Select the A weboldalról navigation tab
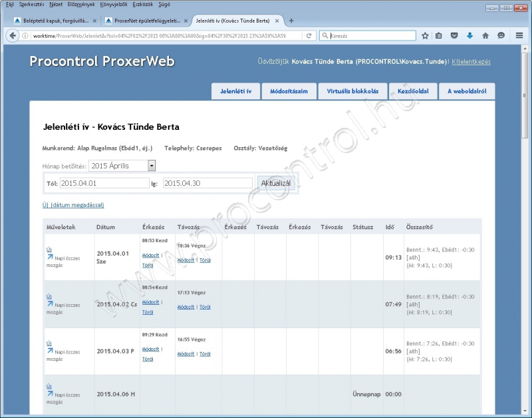Viewport: 532px width, 418px height. click(x=467, y=91)
